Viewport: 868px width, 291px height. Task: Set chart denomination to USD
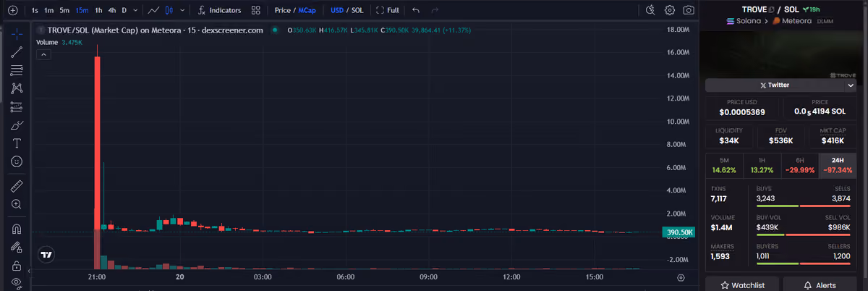[x=337, y=10]
